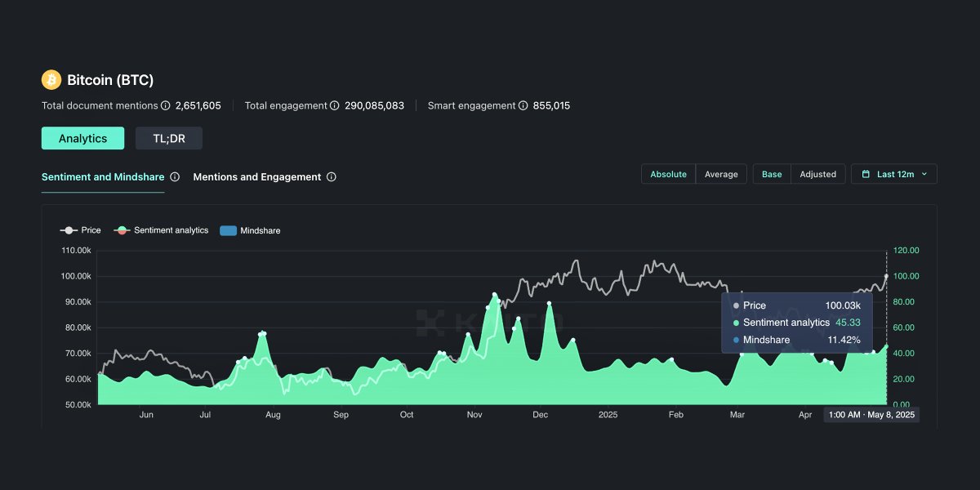The height and width of the screenshot is (490, 980).
Task: Toggle Price series in chart legend
Action: pos(80,230)
